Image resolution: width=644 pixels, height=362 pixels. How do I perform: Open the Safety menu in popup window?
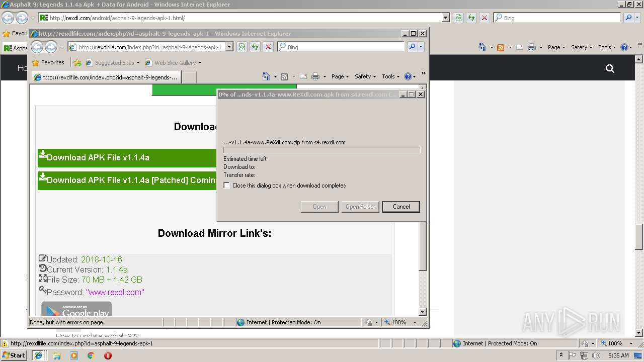pyautogui.click(x=365, y=76)
